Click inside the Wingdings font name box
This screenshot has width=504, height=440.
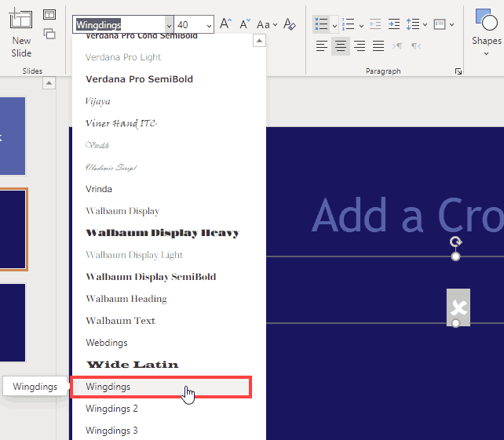point(119,25)
